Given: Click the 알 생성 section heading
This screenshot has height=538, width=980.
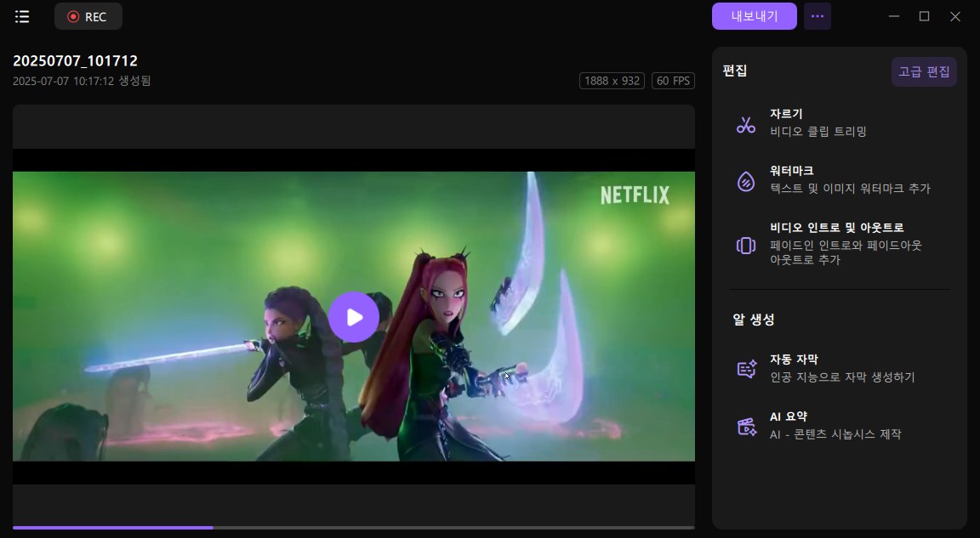Looking at the screenshot, I should [x=754, y=320].
